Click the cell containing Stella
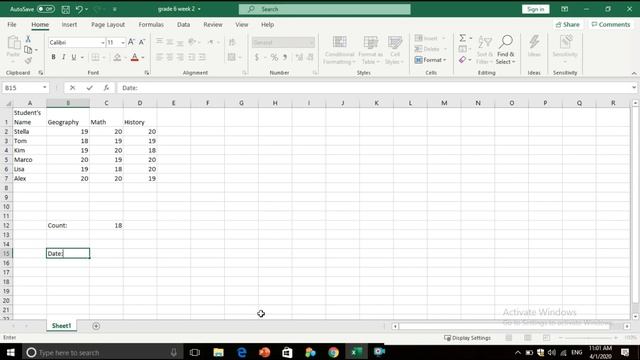The width and height of the screenshot is (640, 360). tap(29, 131)
